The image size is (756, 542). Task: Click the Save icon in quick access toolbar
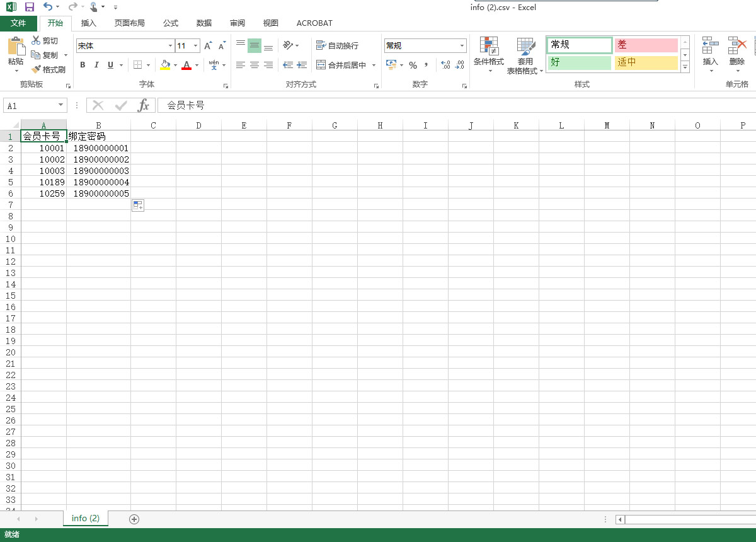[29, 7]
